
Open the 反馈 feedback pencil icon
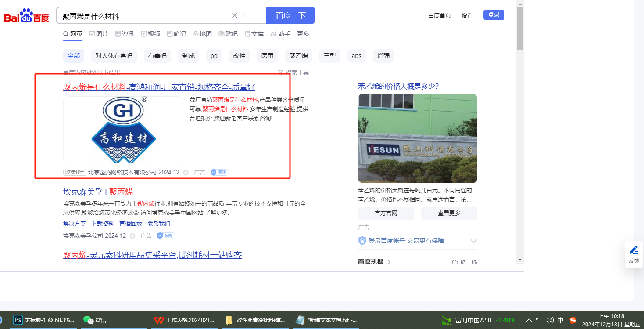[x=633, y=250]
